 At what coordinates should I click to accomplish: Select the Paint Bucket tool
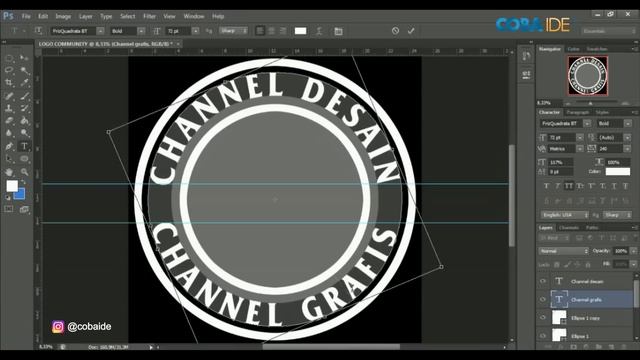coord(24,121)
